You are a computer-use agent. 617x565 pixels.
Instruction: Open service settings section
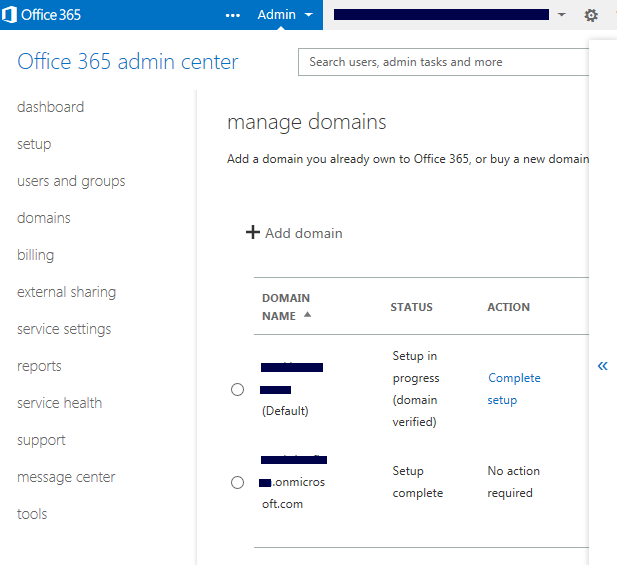(x=64, y=329)
